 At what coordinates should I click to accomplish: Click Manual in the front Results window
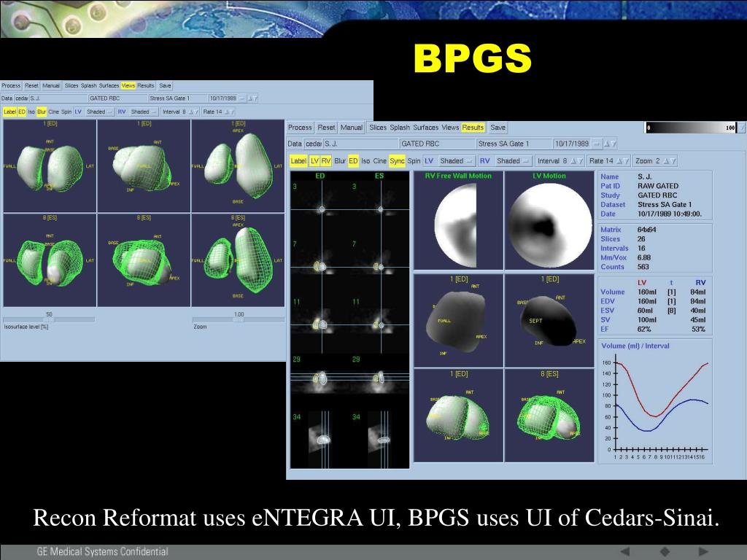[x=352, y=128]
